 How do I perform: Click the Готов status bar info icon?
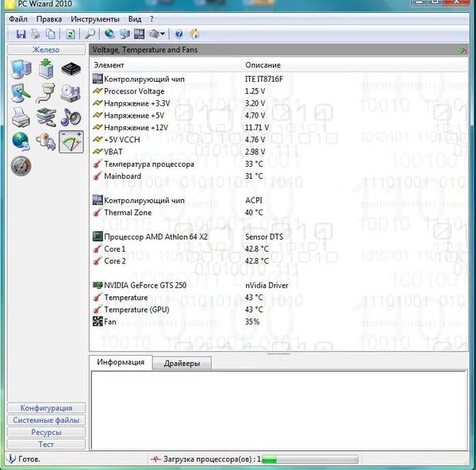pyautogui.click(x=11, y=459)
